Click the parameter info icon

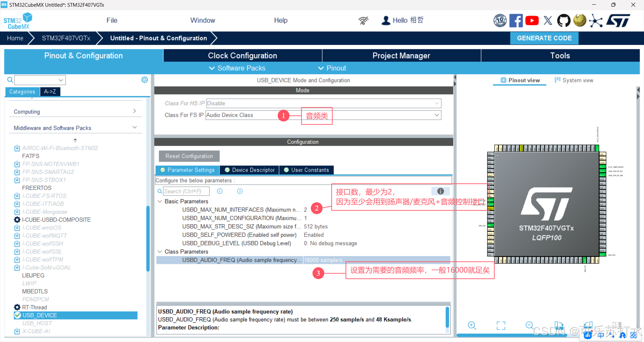pyautogui.click(x=440, y=191)
